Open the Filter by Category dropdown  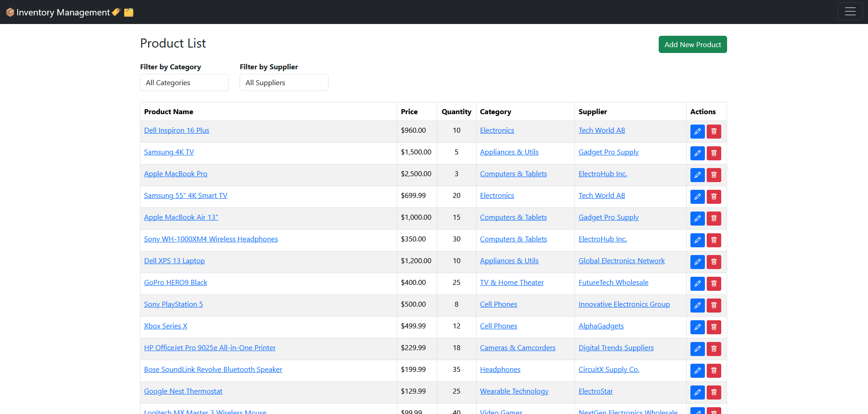coord(184,82)
